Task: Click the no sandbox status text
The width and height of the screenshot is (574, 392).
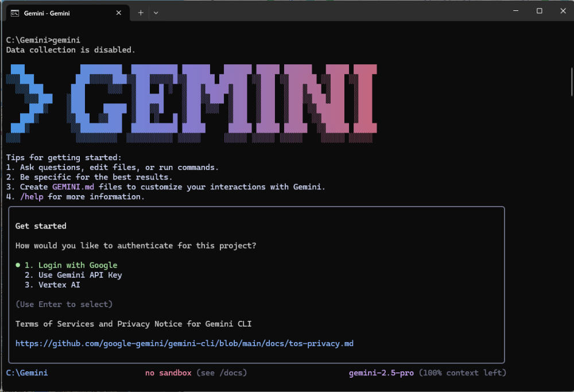Action: pos(168,372)
